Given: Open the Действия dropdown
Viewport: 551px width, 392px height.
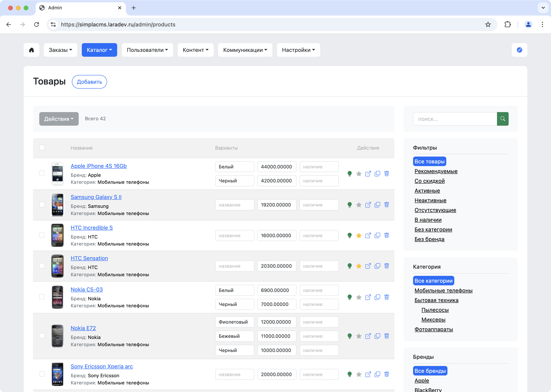Looking at the screenshot, I should click(59, 119).
